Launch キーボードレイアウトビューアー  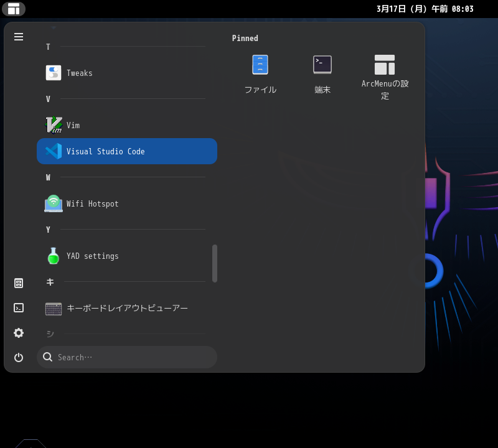coord(126,308)
